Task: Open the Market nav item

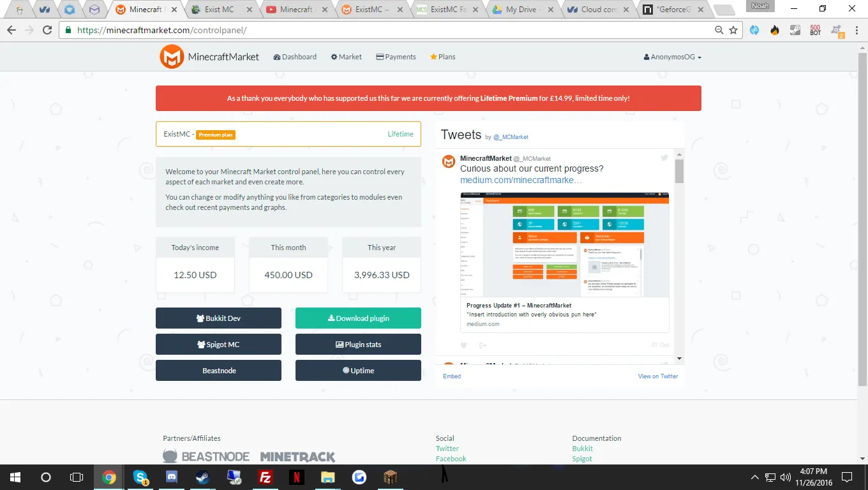Action: (347, 57)
